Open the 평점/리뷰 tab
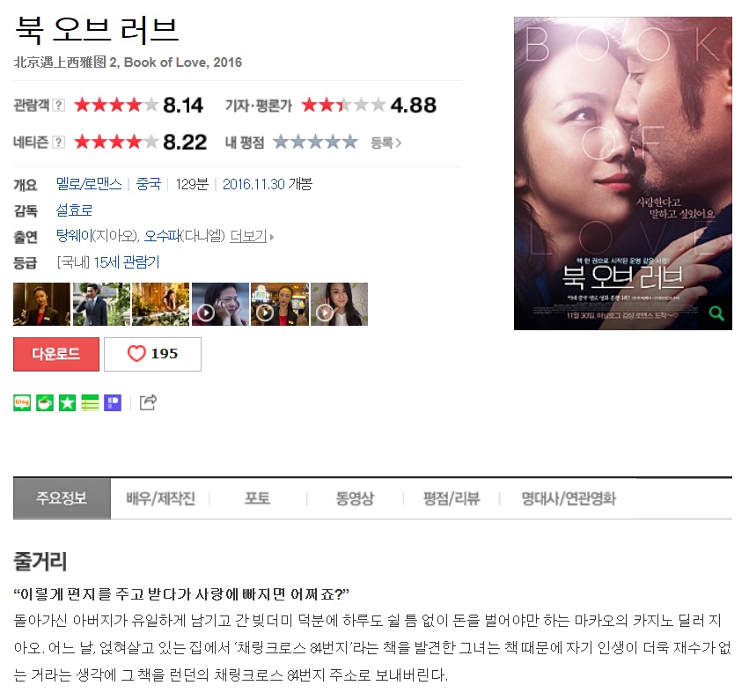Viewport: 749px width, 700px height. tap(452, 498)
